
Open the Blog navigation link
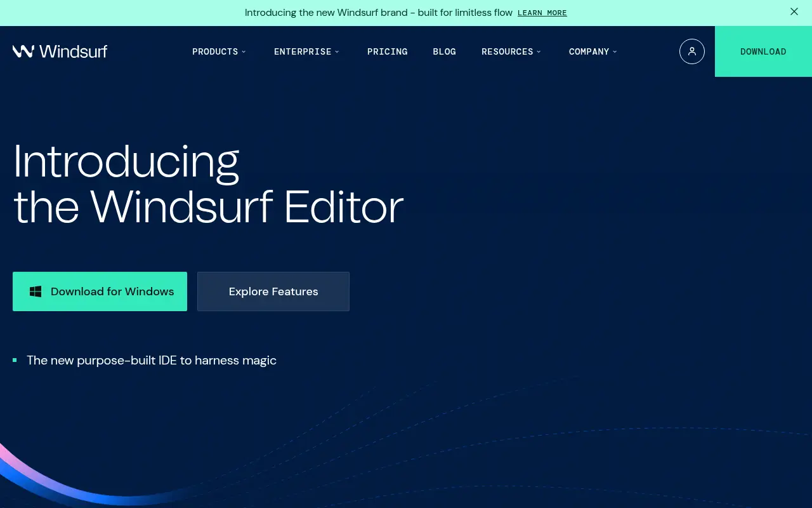444,52
